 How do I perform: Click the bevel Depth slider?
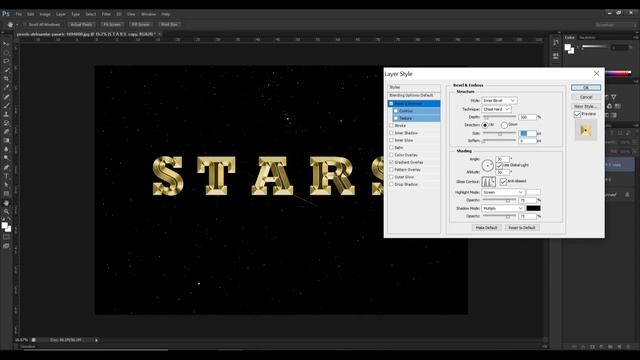tap(499, 118)
